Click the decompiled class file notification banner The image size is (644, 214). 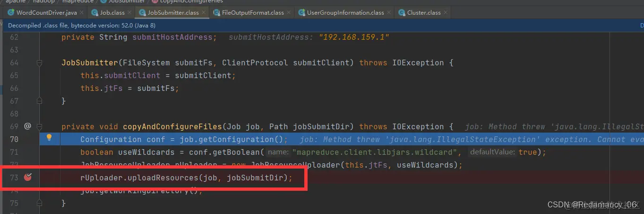point(322,25)
